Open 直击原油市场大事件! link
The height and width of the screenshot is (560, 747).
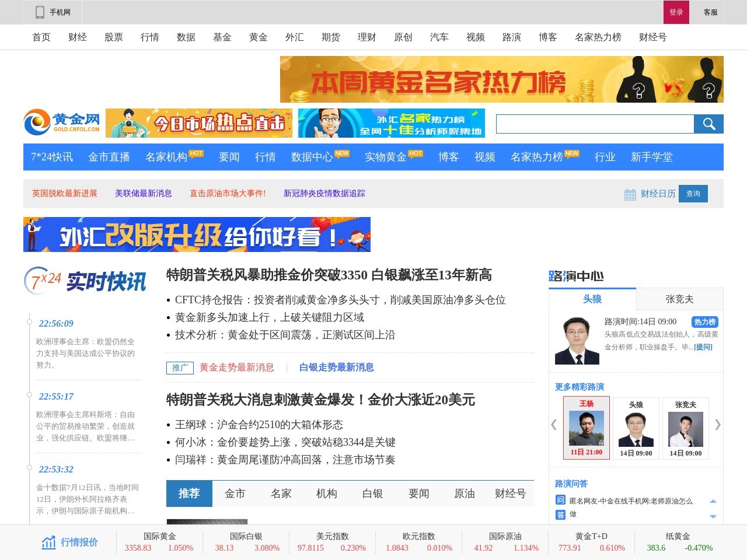(x=228, y=194)
